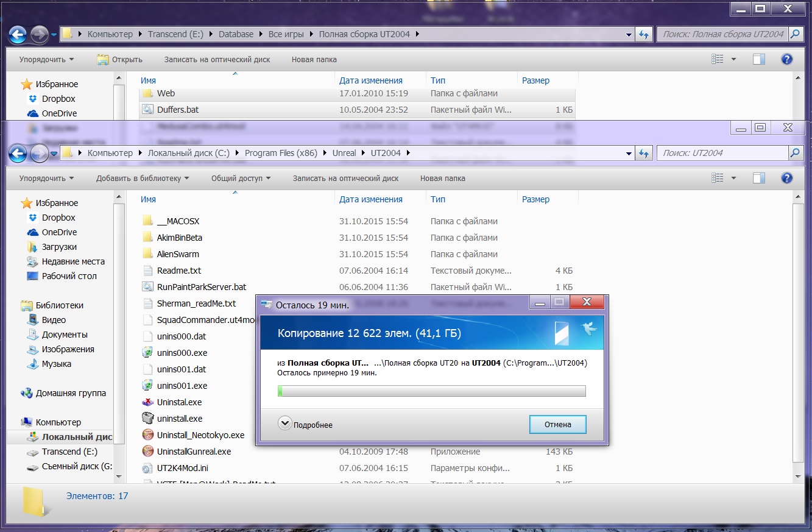Open OneDrive in UT2004 window sidebar
The width and height of the screenshot is (812, 532).
[59, 232]
